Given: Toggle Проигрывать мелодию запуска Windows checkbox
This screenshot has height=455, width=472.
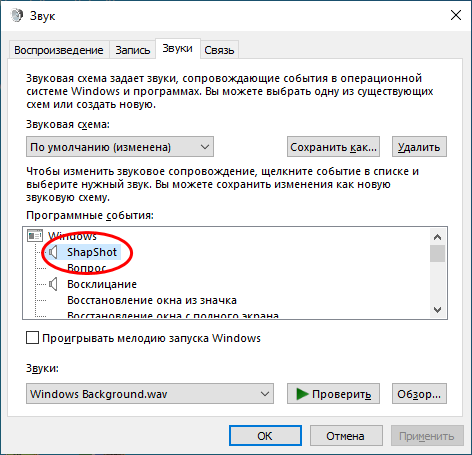Looking at the screenshot, I should 32,338.
